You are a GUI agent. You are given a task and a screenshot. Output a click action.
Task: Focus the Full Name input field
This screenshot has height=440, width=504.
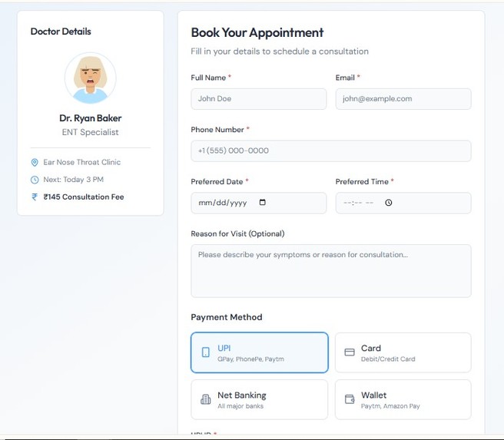click(x=259, y=99)
